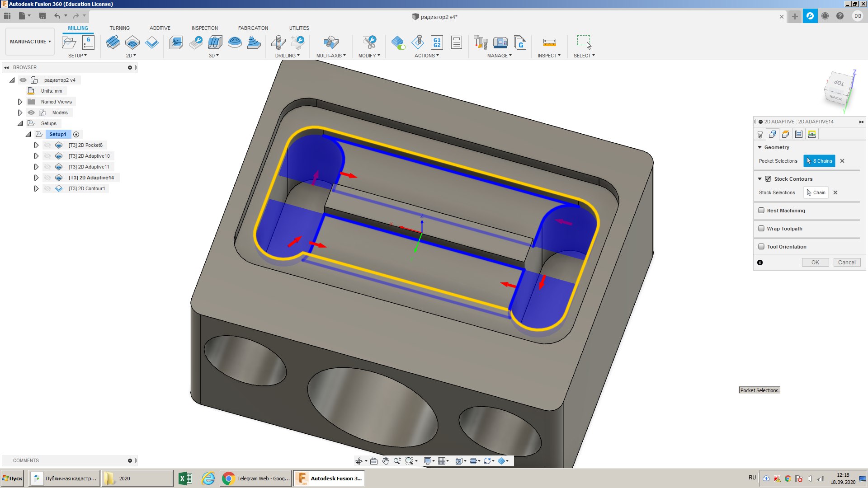The height and width of the screenshot is (488, 868).
Task: Click the 2D Adaptive Clearing toolbar icon
Action: coord(113,42)
